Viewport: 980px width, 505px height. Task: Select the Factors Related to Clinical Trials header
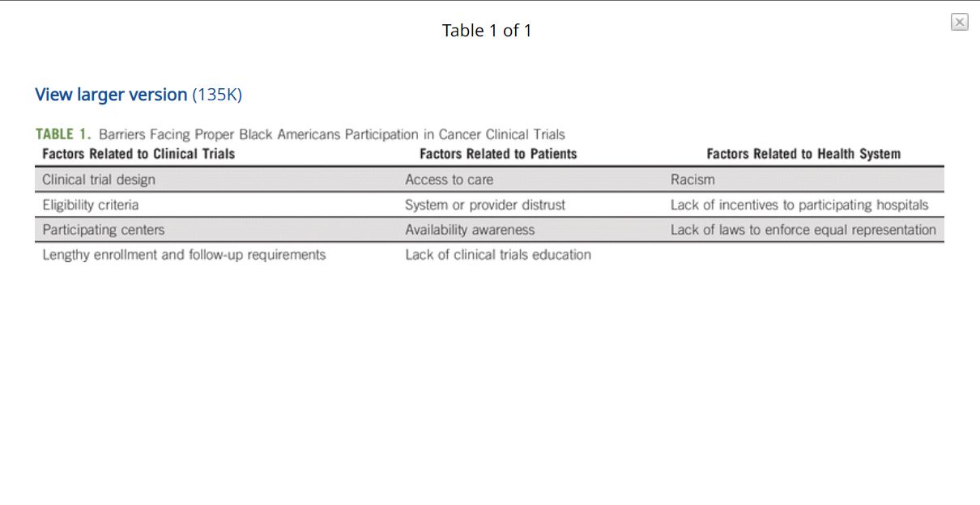[x=138, y=154]
